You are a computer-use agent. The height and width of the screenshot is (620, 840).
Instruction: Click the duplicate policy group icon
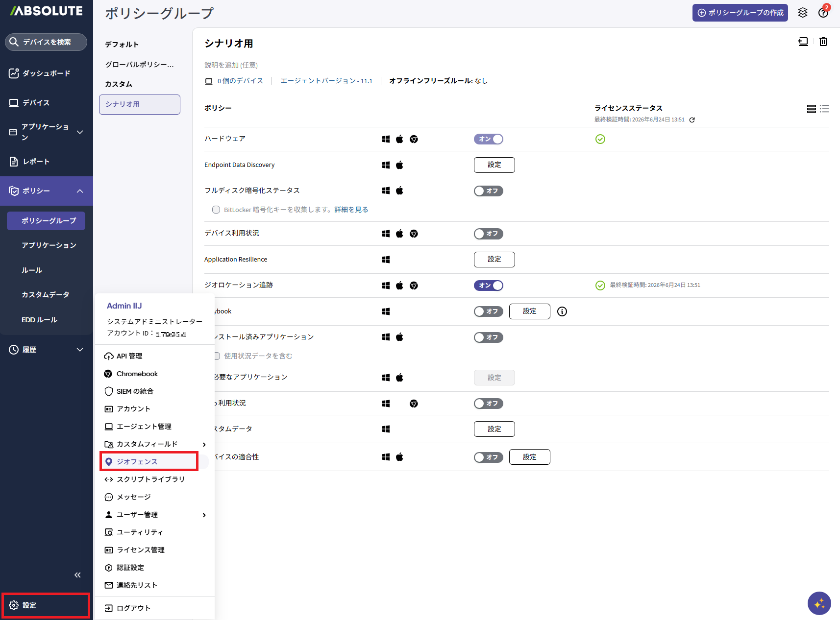point(803,42)
